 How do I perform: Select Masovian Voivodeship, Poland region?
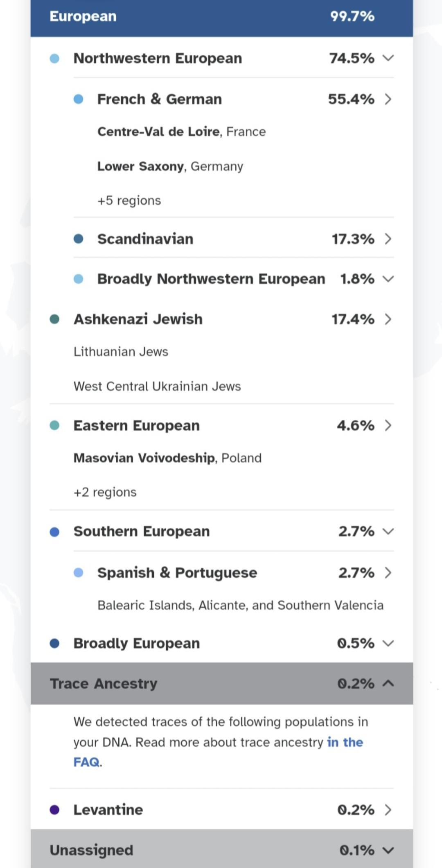pyautogui.click(x=167, y=458)
